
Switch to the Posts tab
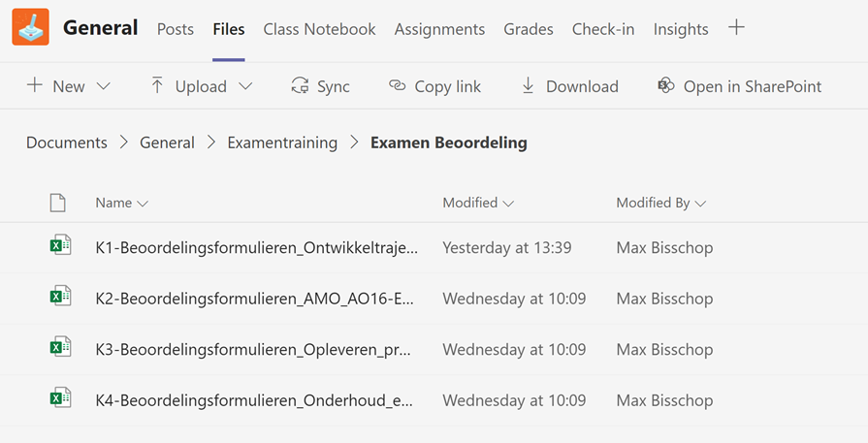click(x=176, y=29)
